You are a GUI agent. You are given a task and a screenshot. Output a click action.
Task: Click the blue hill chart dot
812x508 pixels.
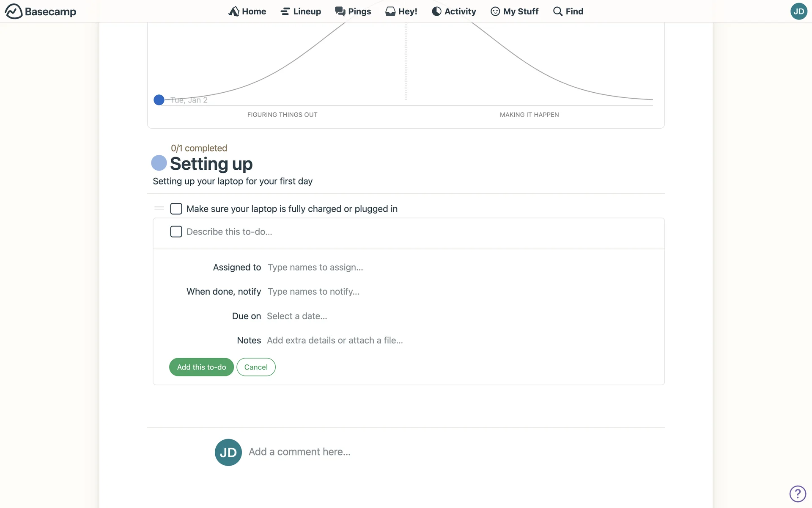point(159,100)
